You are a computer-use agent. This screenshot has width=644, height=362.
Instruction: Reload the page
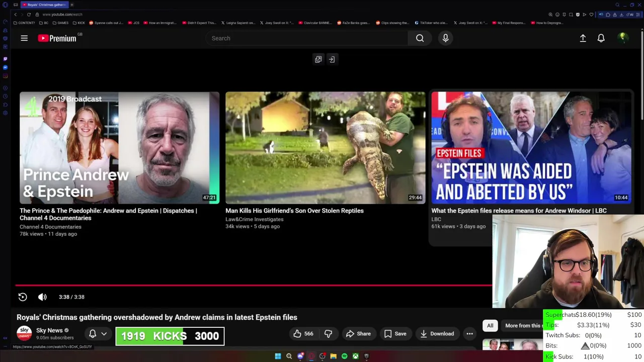(x=29, y=15)
